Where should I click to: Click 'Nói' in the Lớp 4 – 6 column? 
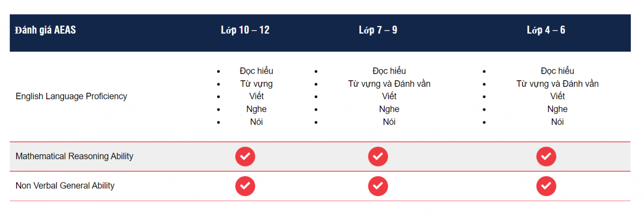tap(557, 122)
